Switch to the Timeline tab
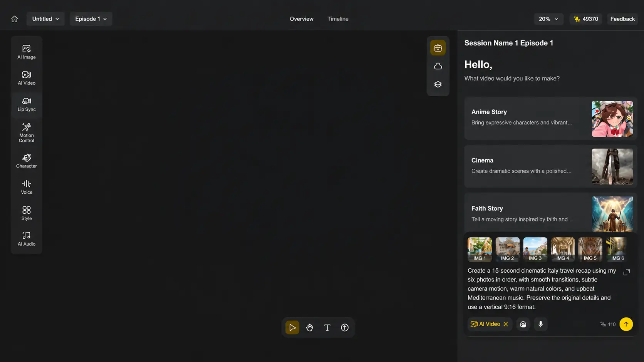The height and width of the screenshot is (362, 644). (x=338, y=19)
